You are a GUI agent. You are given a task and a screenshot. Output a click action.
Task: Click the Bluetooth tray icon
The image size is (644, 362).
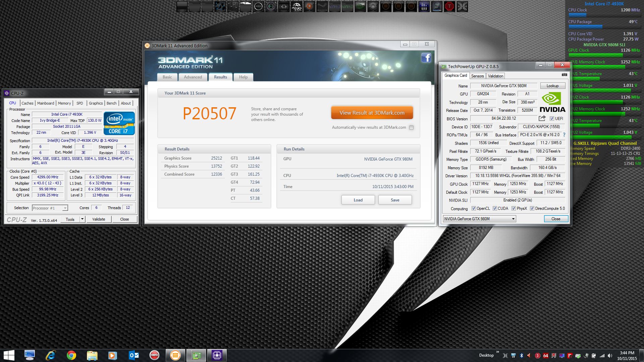pyautogui.click(x=521, y=356)
